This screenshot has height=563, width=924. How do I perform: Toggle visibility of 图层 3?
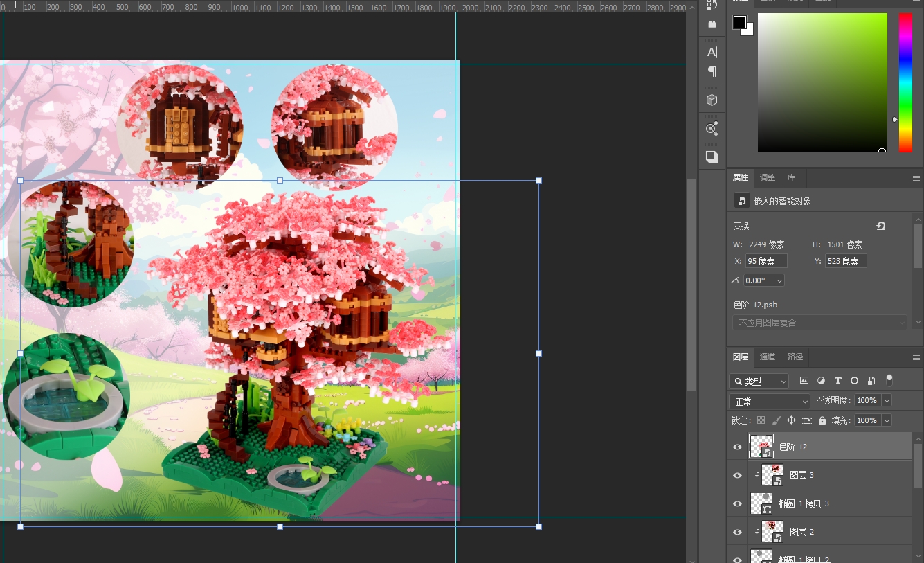coord(737,475)
